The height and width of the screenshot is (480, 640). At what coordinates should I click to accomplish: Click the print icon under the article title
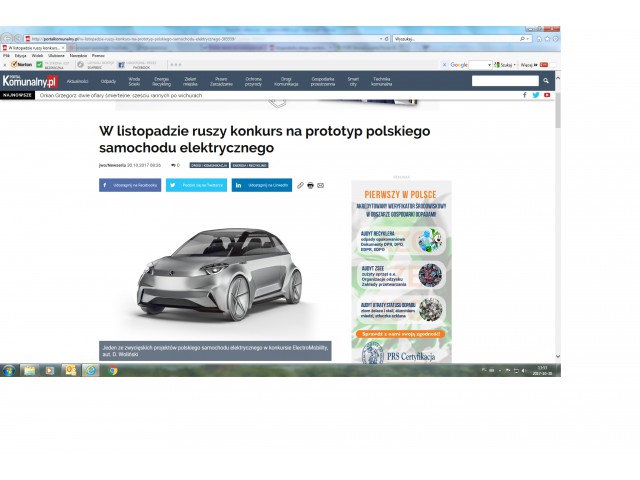coord(310,185)
